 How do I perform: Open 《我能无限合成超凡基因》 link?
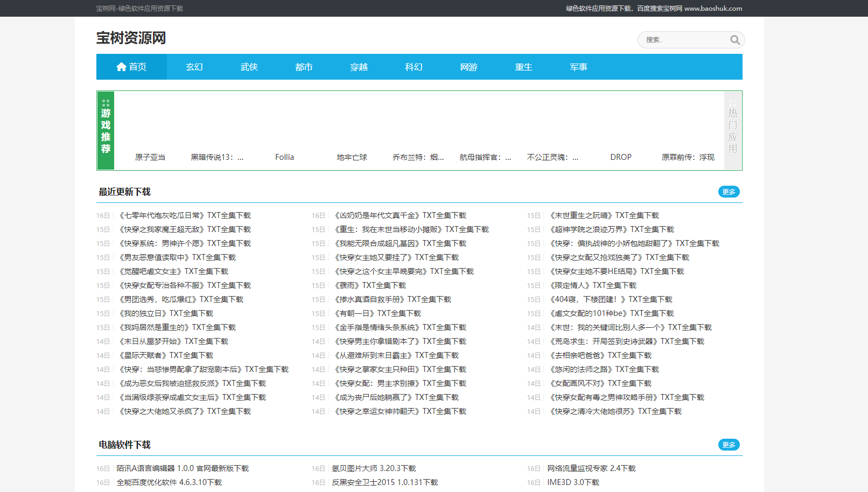[399, 243]
